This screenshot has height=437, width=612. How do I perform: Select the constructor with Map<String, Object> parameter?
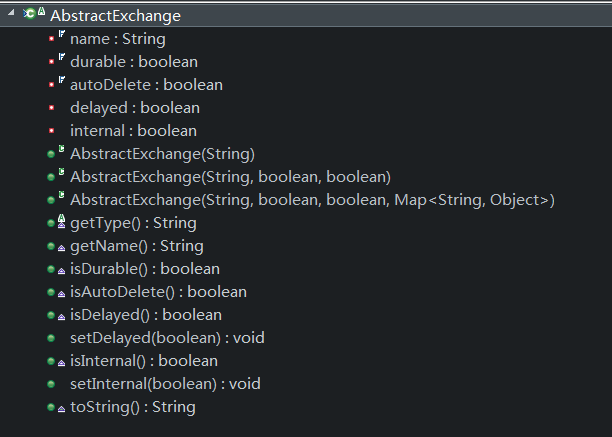[312, 200]
